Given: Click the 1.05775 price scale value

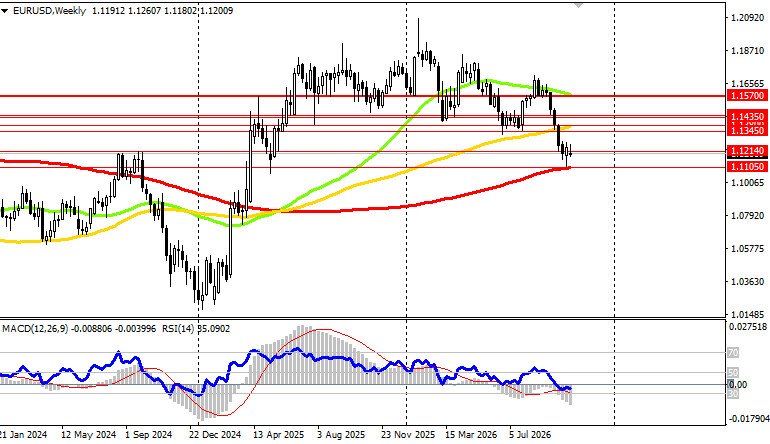Looking at the screenshot, I should pos(747,249).
